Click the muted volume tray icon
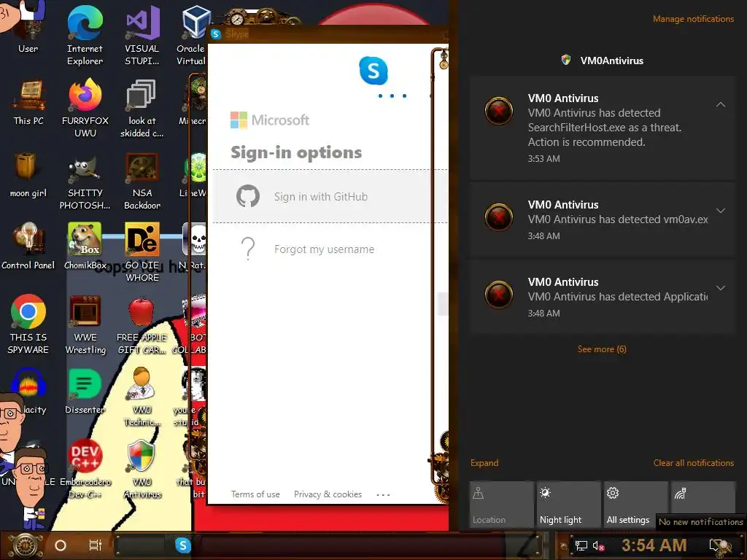 pyautogui.click(x=598, y=545)
